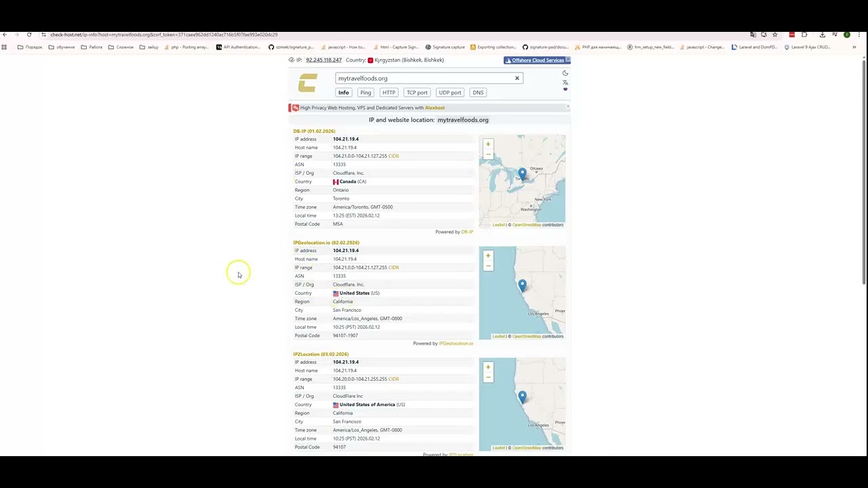This screenshot has height=488, width=868.
Task: Open the Сложное bookmarks folder
Action: pyautogui.click(x=121, y=47)
